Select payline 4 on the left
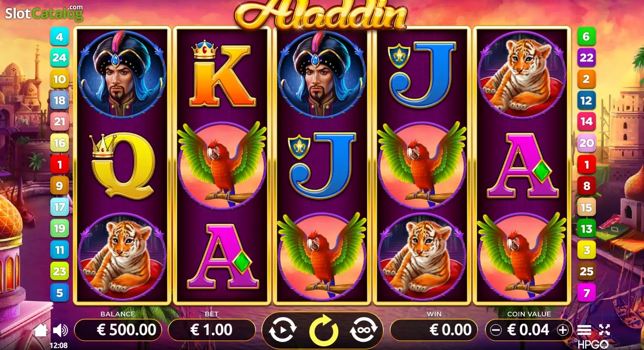 tap(60, 37)
